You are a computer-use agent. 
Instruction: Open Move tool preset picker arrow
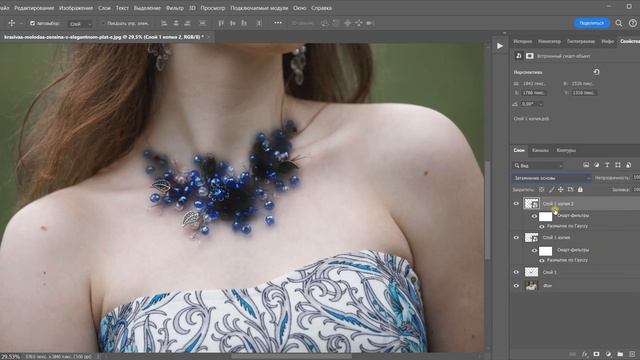pos(21,24)
